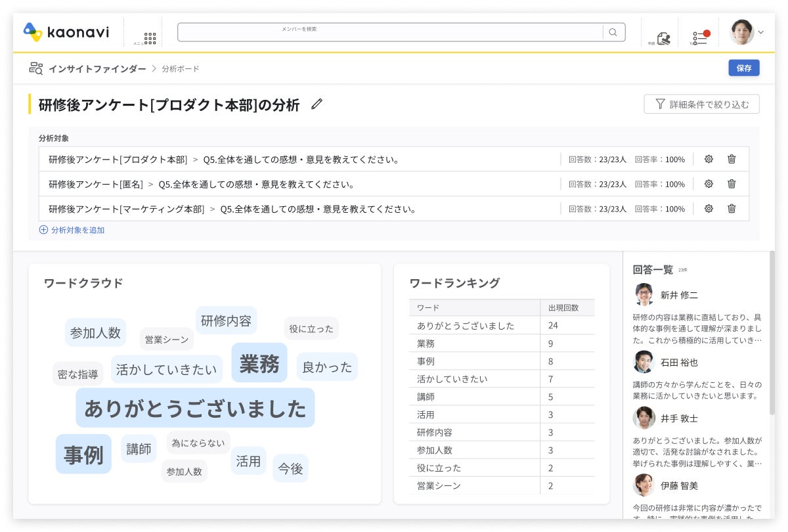Image resolution: width=788 pixels, height=532 pixels.
Task: Click 伊藤 智美 avatar in response list
Action: [x=644, y=485]
